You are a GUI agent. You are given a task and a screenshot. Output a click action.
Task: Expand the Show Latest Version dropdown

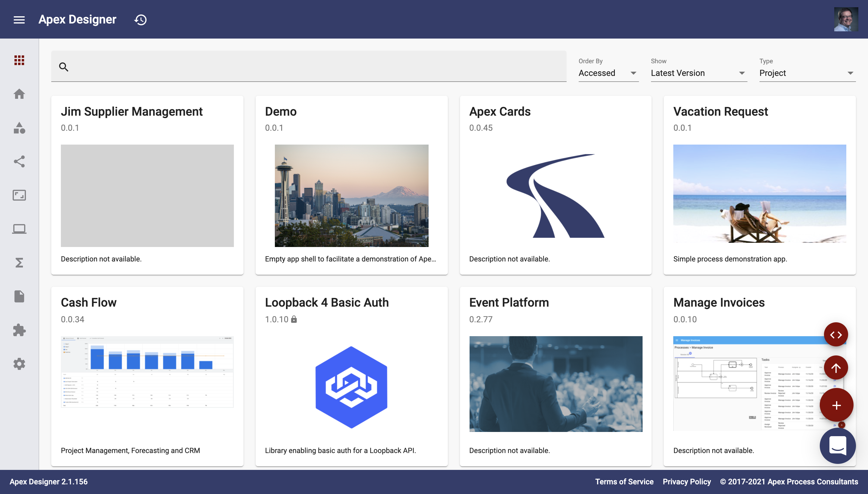coord(699,73)
